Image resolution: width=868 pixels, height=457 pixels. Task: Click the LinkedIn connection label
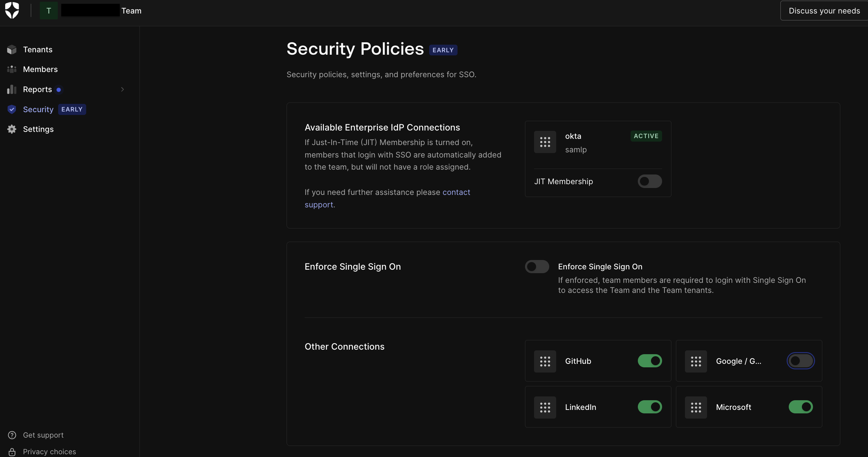(x=580, y=407)
